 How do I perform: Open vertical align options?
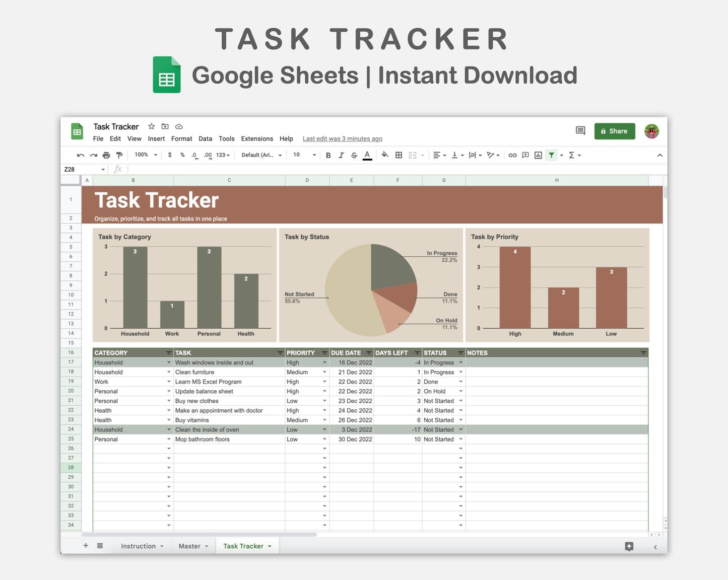point(457,155)
